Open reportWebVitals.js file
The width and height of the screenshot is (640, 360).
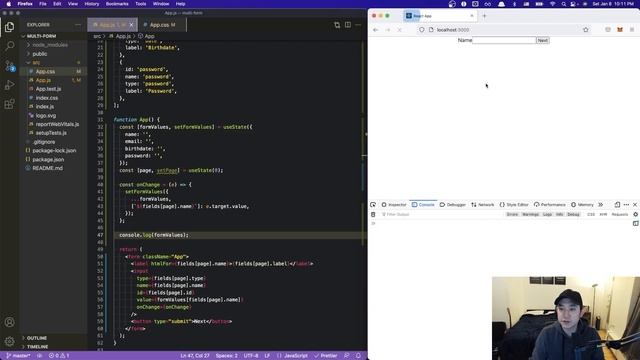(x=57, y=124)
